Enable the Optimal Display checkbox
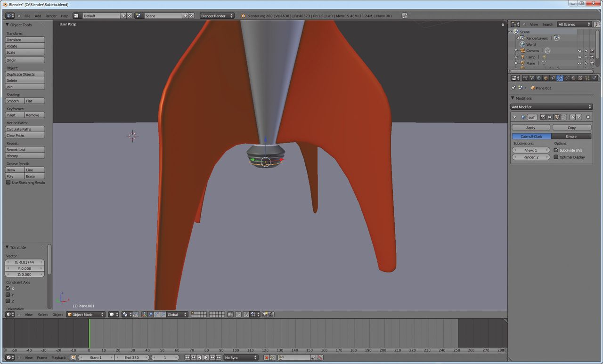The height and width of the screenshot is (364, 603). coord(556,157)
